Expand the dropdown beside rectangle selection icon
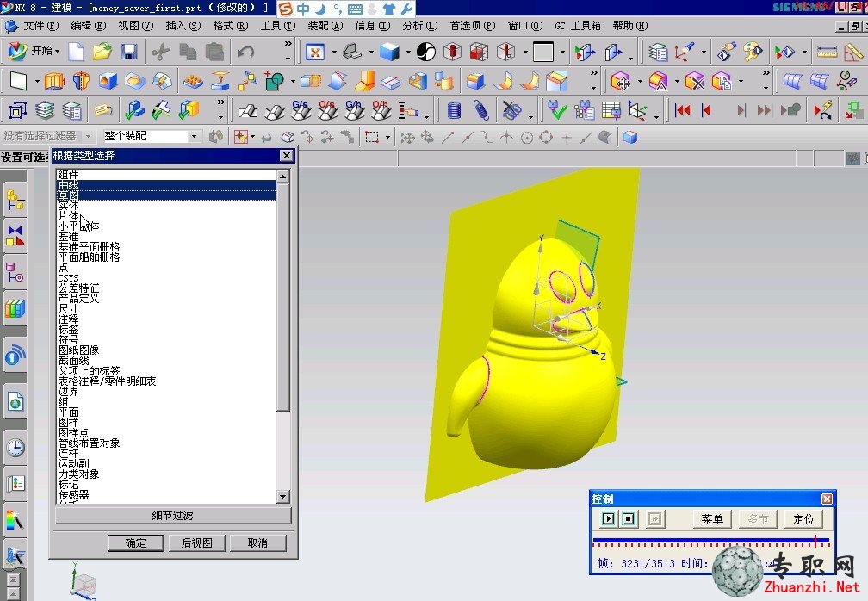 (x=387, y=137)
